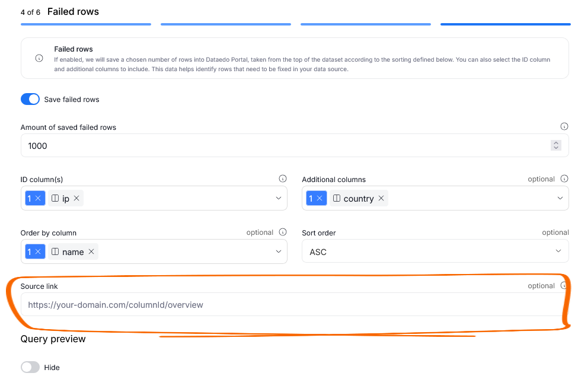Image resolution: width=578 pixels, height=392 pixels.
Task: Remove the name column tag
Action: 91,252
